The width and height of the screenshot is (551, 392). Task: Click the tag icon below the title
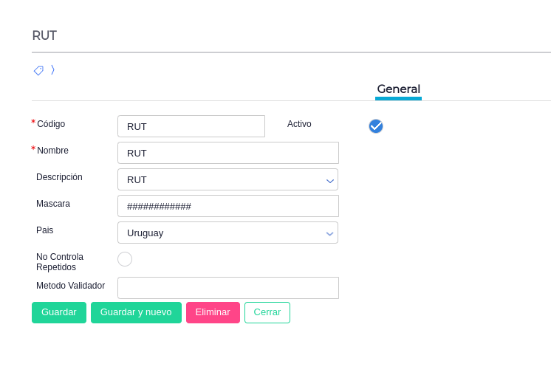click(x=38, y=70)
